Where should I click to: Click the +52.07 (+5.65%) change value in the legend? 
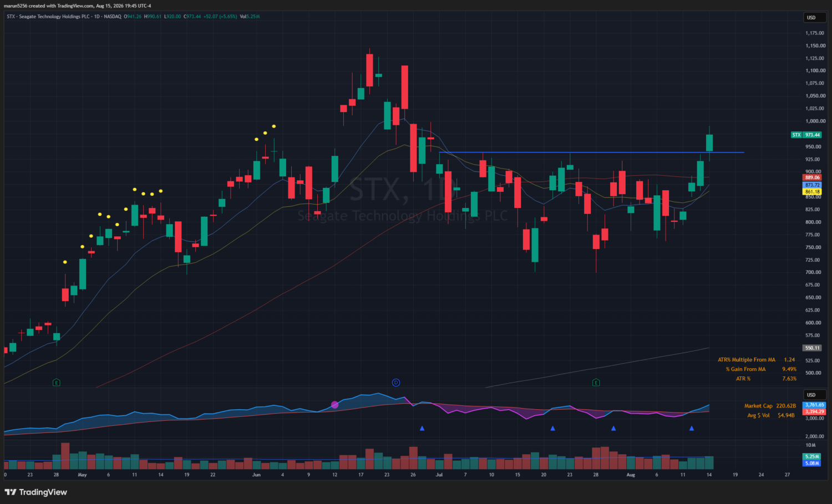point(220,17)
